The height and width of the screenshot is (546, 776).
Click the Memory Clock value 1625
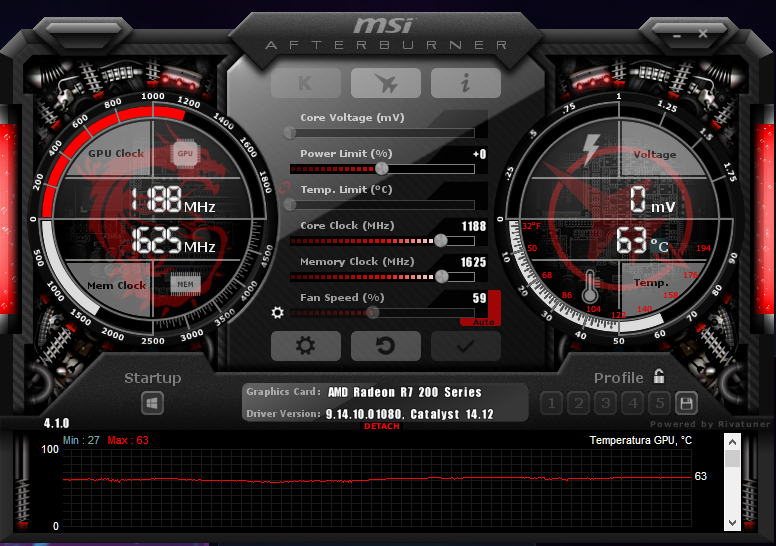tap(474, 262)
